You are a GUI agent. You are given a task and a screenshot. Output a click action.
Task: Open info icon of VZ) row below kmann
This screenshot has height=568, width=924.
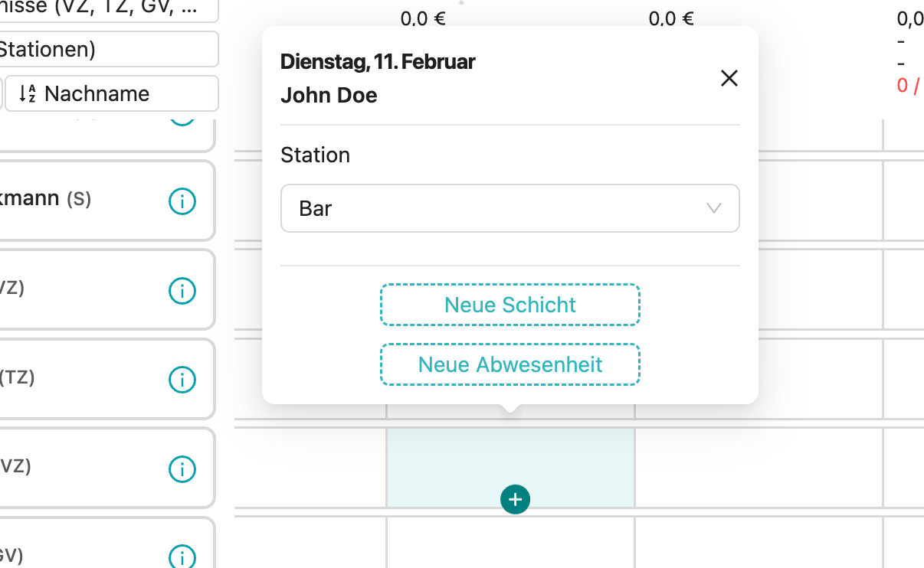click(x=182, y=290)
